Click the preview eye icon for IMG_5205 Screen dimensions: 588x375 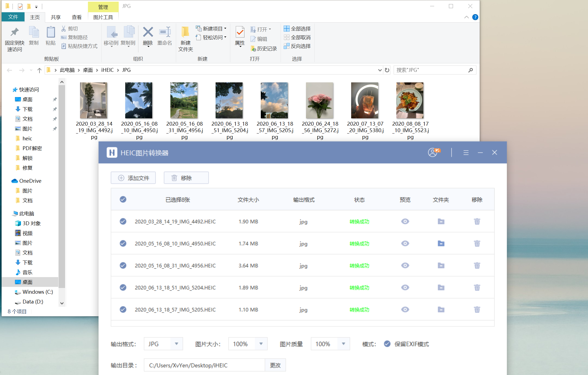point(405,309)
